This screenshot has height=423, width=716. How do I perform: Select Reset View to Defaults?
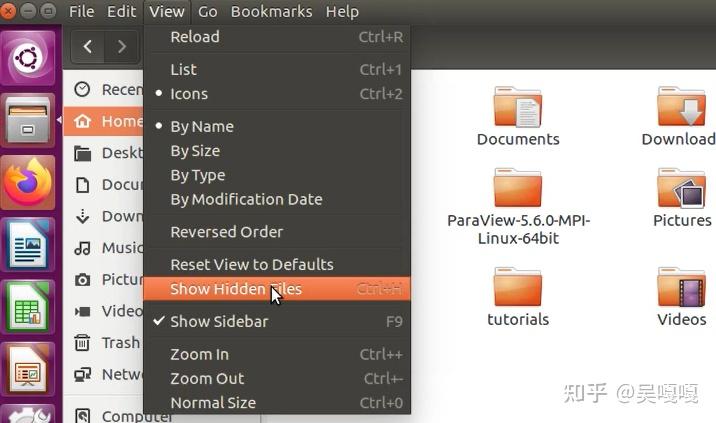point(252,264)
